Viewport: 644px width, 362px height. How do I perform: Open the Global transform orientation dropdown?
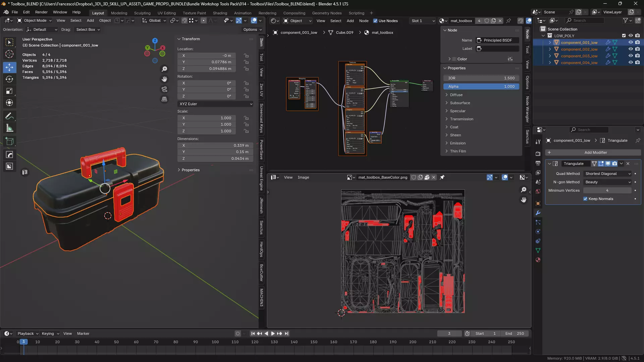(154, 20)
